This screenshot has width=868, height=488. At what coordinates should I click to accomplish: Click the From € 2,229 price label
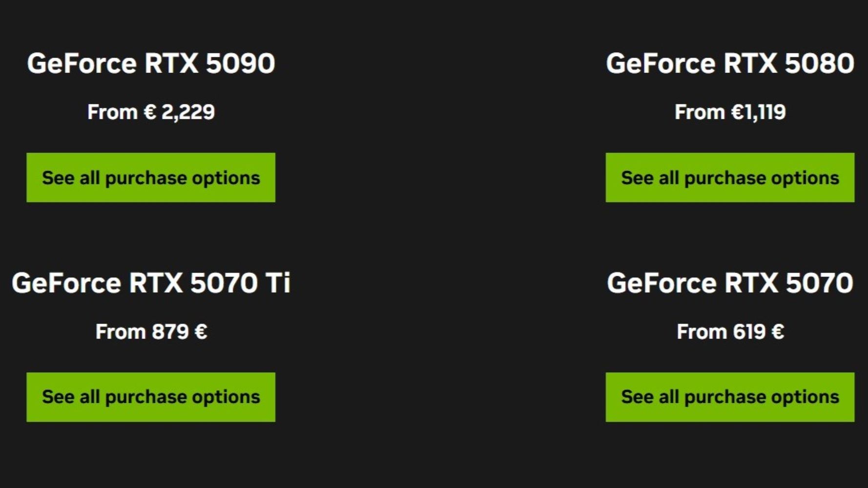[152, 112]
